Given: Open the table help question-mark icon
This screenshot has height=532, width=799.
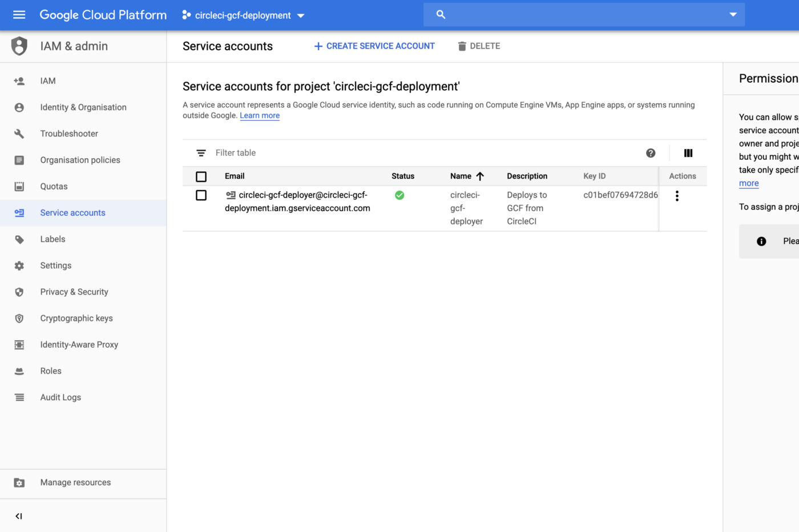Looking at the screenshot, I should [651, 153].
